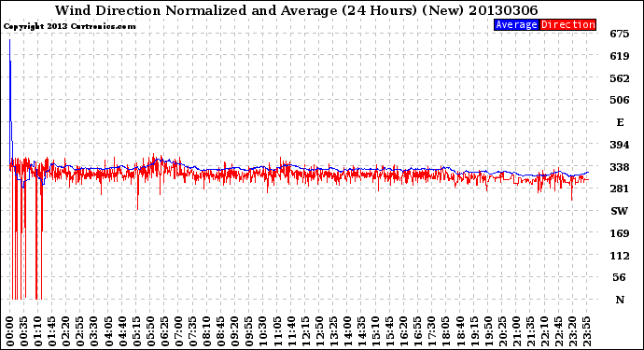Click the 03:30 time axis label
Screen dimensions: 644x350
pos(94,331)
